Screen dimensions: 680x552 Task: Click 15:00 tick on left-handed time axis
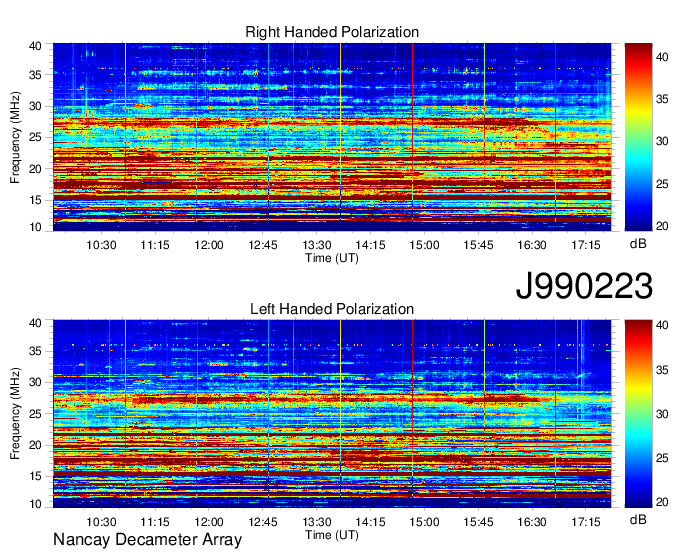(424, 522)
